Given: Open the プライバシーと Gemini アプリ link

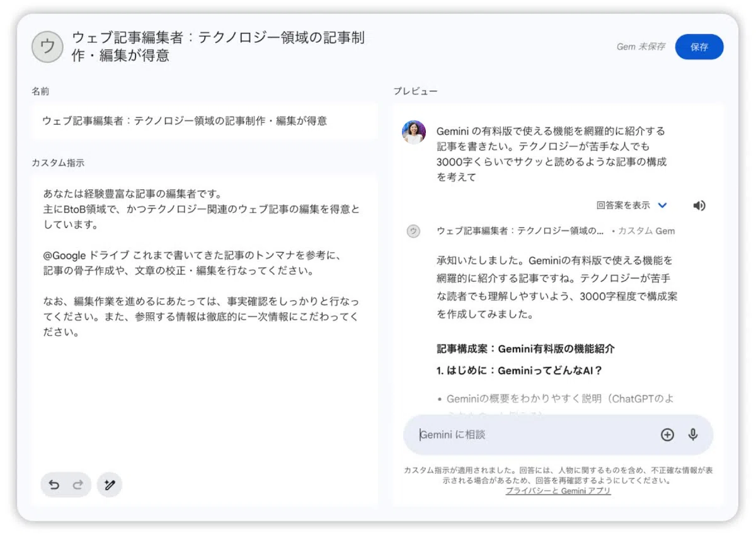Looking at the screenshot, I should click(558, 491).
